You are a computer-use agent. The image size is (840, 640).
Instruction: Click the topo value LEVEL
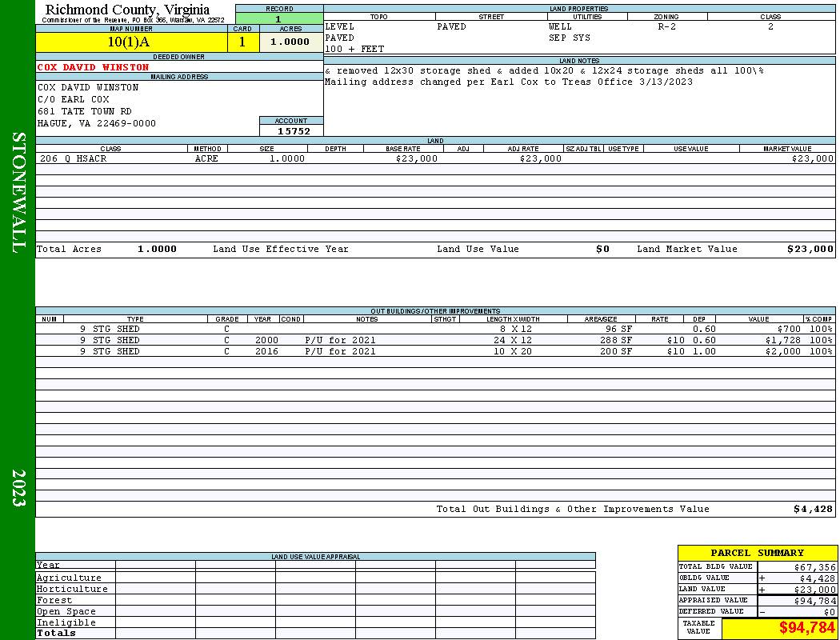click(x=340, y=26)
